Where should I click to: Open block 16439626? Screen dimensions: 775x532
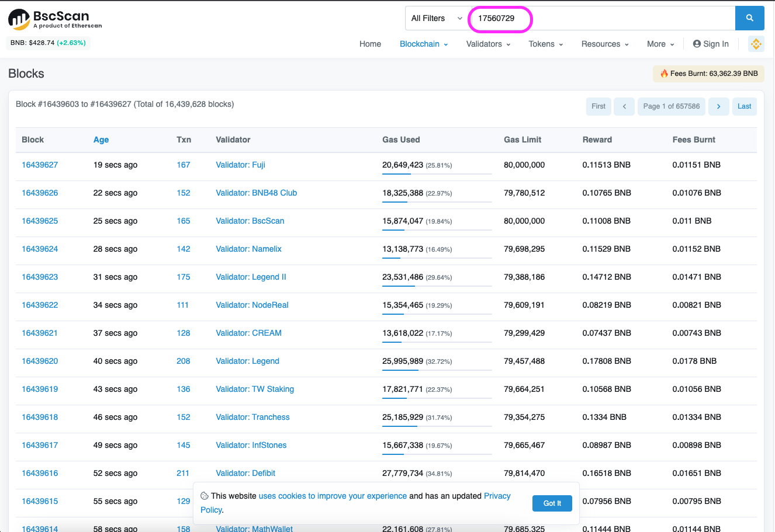tap(40, 193)
